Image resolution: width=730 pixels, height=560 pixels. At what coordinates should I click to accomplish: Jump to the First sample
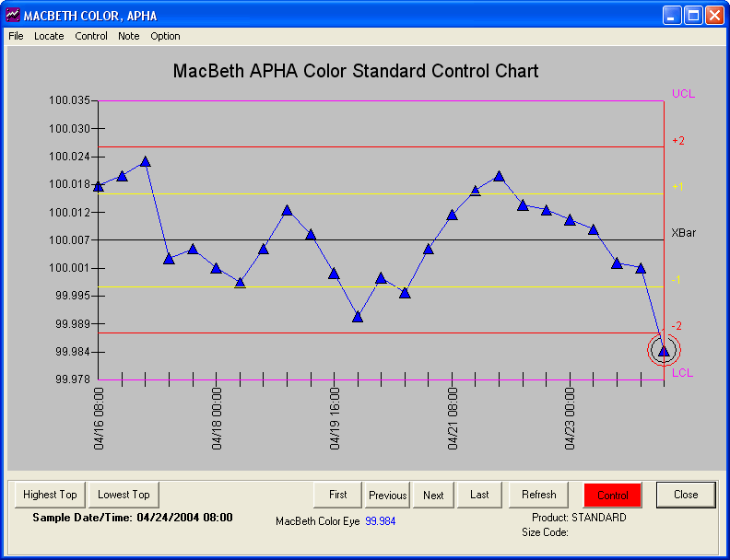tap(338, 495)
